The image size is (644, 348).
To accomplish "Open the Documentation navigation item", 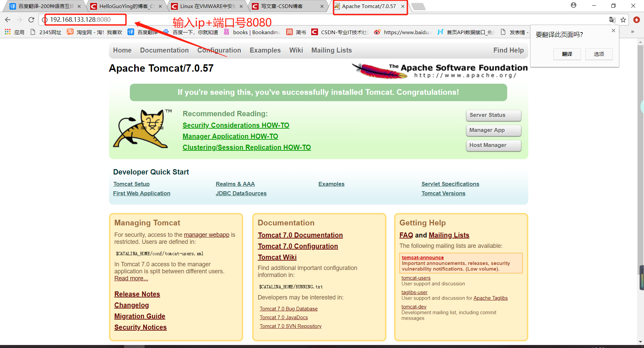I will [x=164, y=50].
